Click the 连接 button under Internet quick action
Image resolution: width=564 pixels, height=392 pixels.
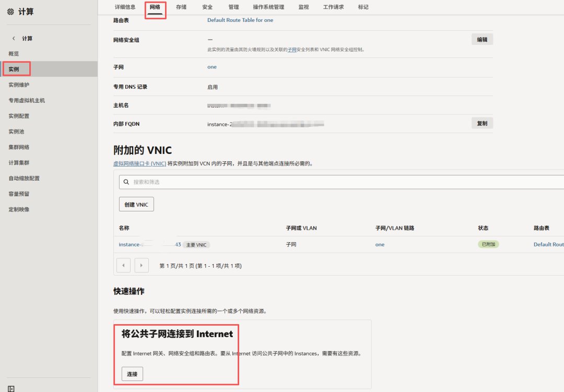[132, 374]
